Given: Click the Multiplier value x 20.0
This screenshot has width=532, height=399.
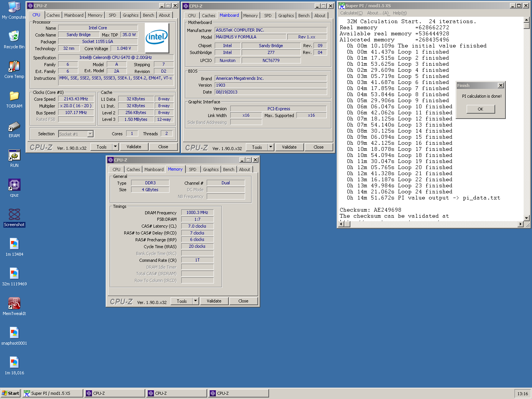Looking at the screenshot, I should point(76,106).
